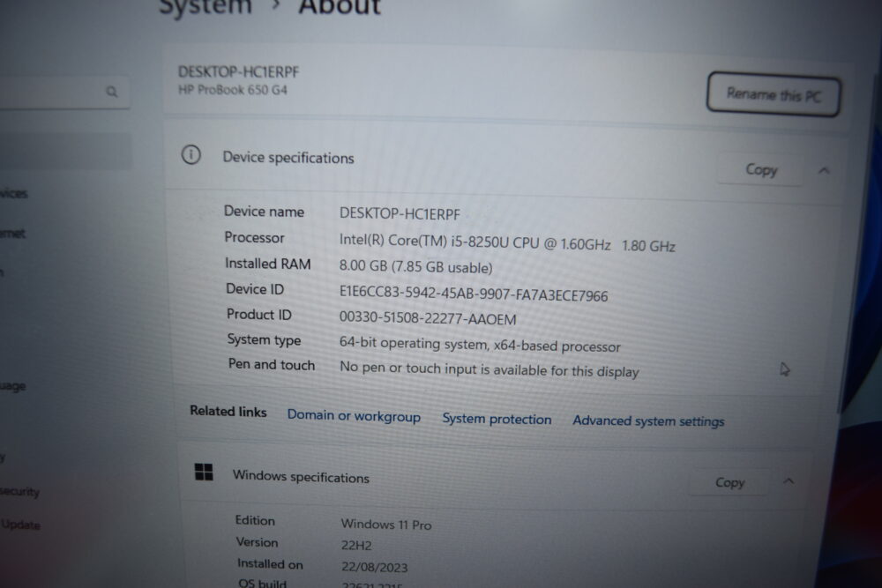This screenshot has height=588, width=882.
Task: Open the Domain or workgroup link
Action: tap(354, 416)
